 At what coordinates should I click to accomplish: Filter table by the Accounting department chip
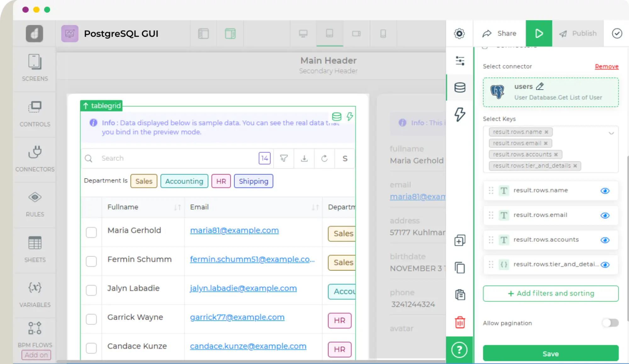click(184, 181)
